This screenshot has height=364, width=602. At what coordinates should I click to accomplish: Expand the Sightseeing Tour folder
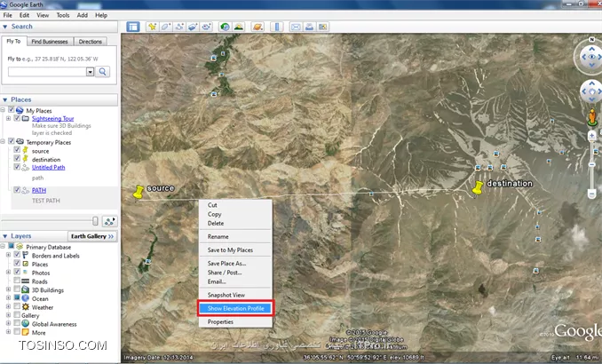pos(9,118)
